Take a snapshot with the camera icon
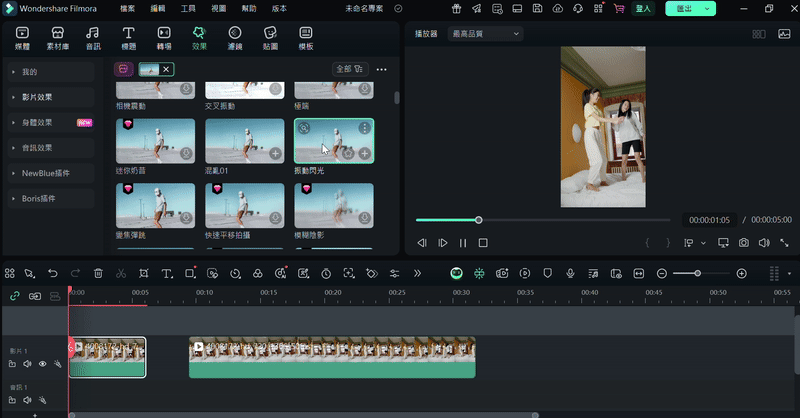The height and width of the screenshot is (418, 800). pyautogui.click(x=744, y=242)
